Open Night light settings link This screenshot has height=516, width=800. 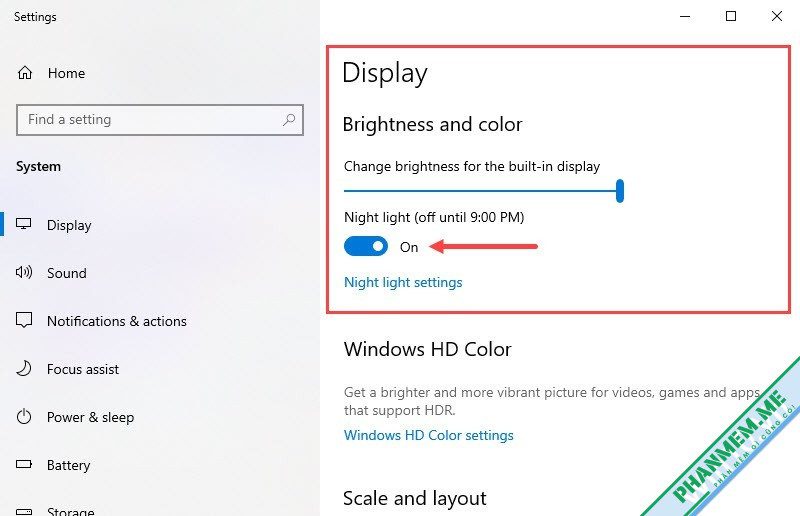pos(403,282)
